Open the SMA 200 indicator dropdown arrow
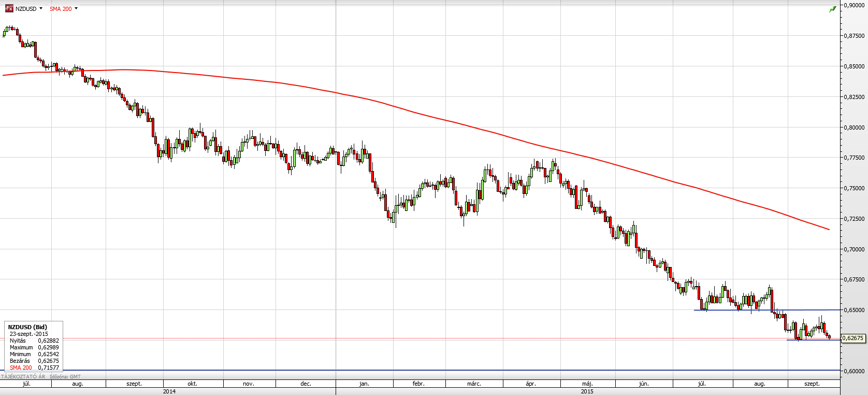The height and width of the screenshot is (395, 868). (76, 9)
